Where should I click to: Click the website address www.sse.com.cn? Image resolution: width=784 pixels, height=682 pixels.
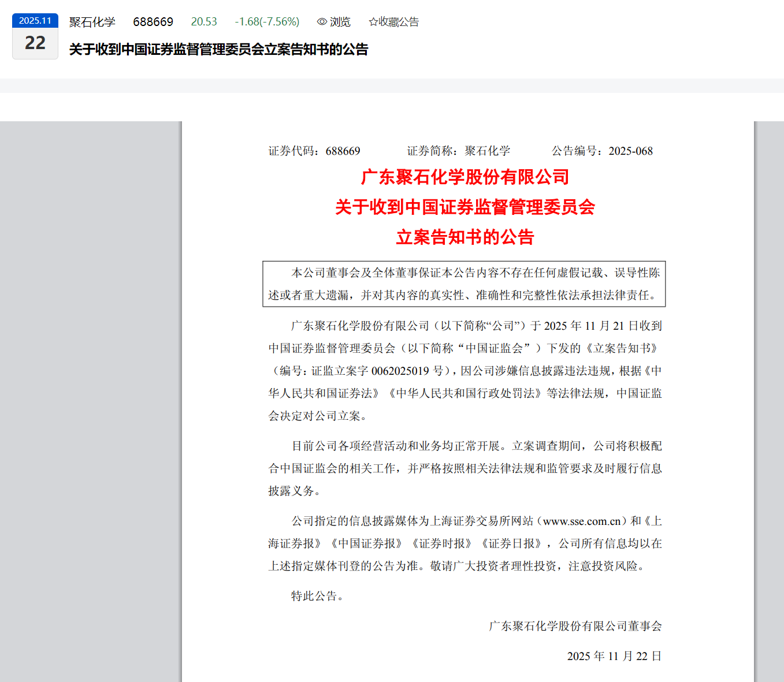tap(582, 521)
